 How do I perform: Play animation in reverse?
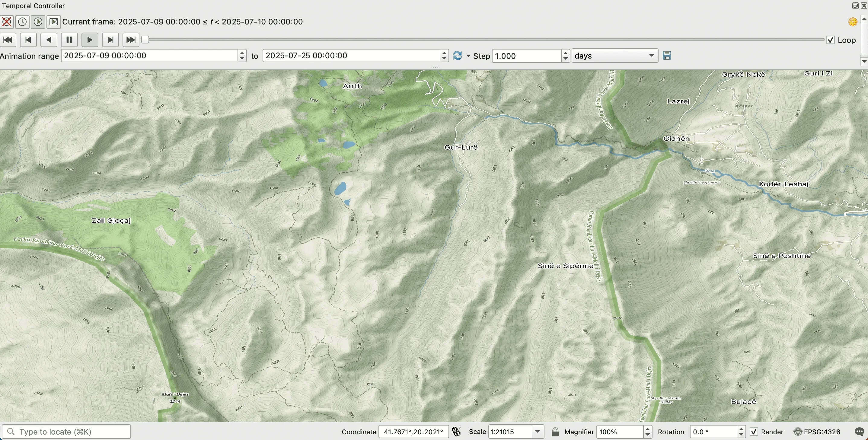point(49,40)
